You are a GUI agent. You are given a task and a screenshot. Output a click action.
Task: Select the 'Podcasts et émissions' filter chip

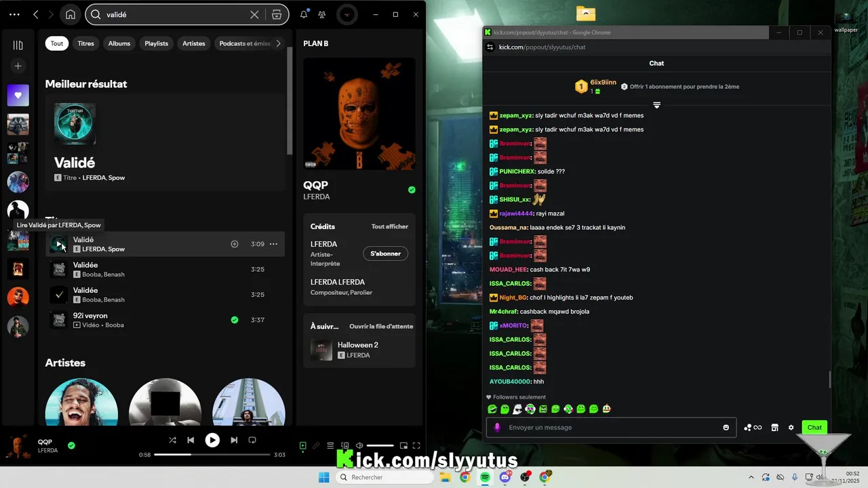coord(244,43)
